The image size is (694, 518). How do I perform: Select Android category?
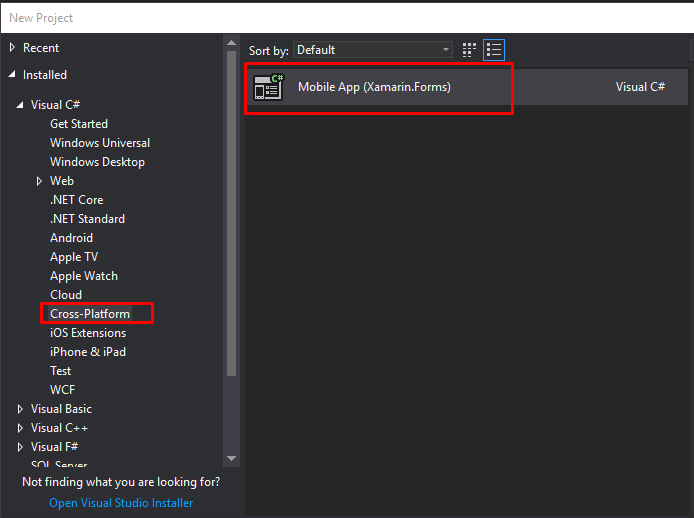coord(71,238)
